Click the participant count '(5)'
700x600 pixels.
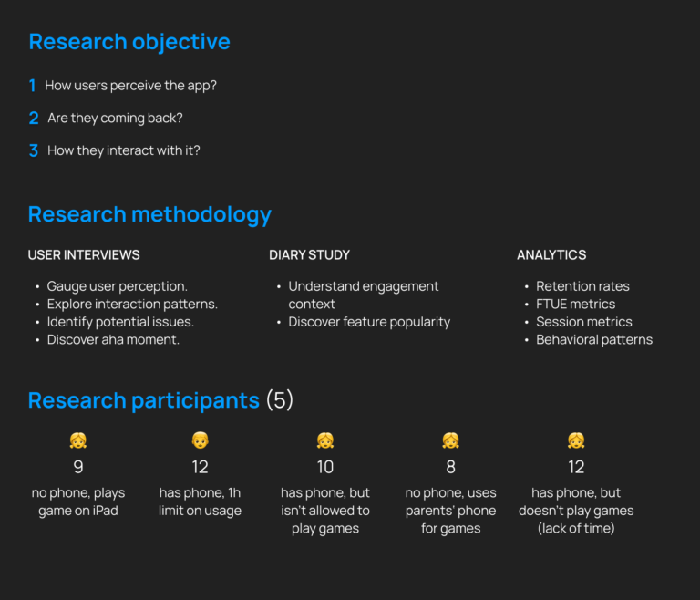pyautogui.click(x=280, y=400)
